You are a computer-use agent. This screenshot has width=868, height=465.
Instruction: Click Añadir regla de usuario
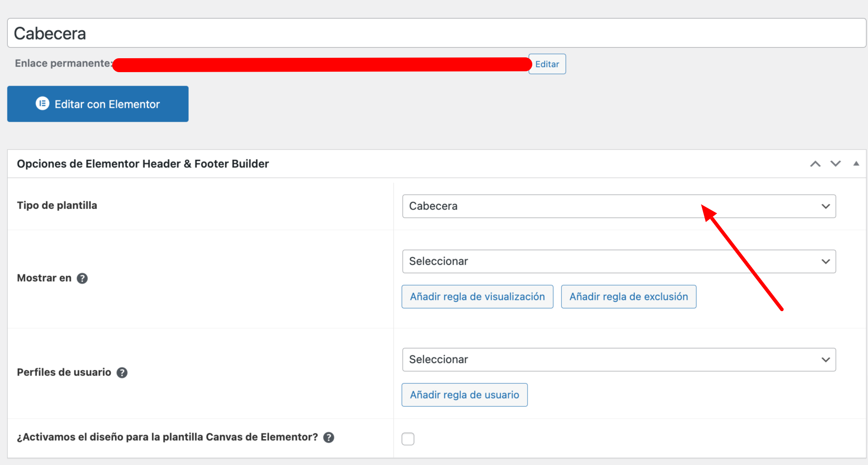click(464, 395)
